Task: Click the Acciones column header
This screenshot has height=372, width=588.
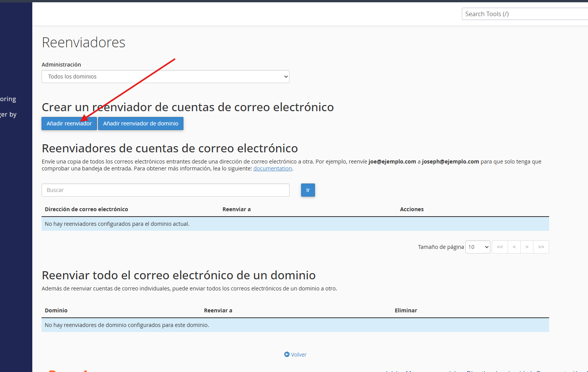Action: point(411,209)
